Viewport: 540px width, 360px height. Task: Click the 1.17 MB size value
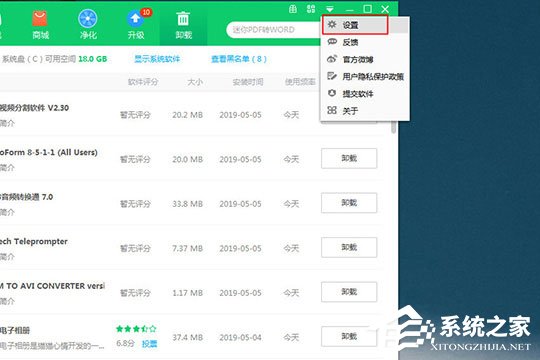[x=188, y=293]
